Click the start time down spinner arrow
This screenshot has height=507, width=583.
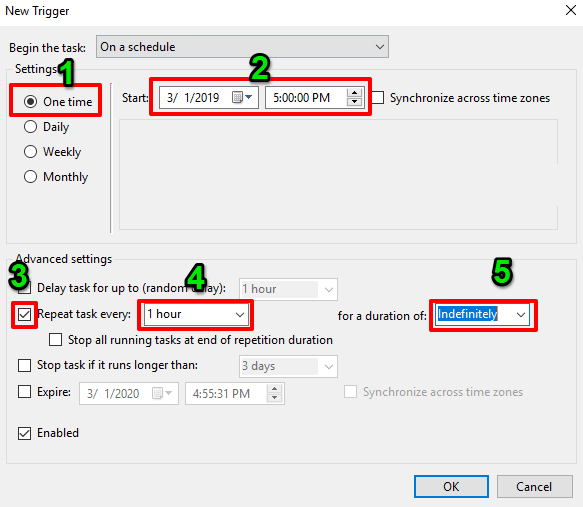(354, 102)
